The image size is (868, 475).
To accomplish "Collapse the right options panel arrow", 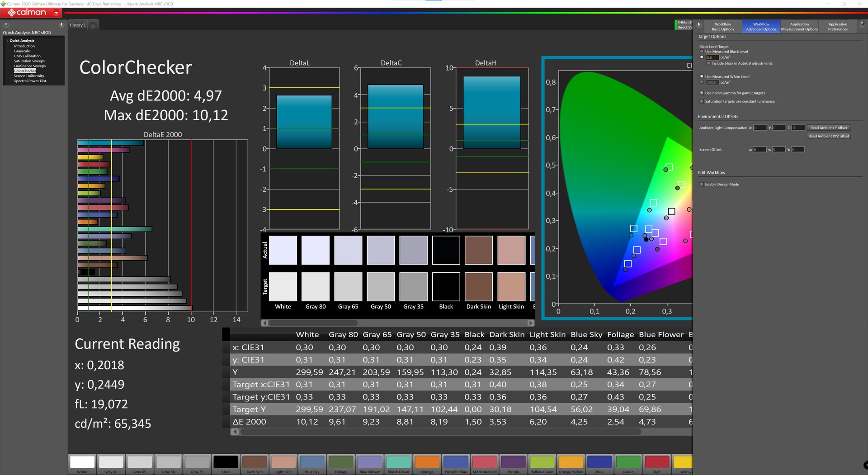I will [699, 24].
